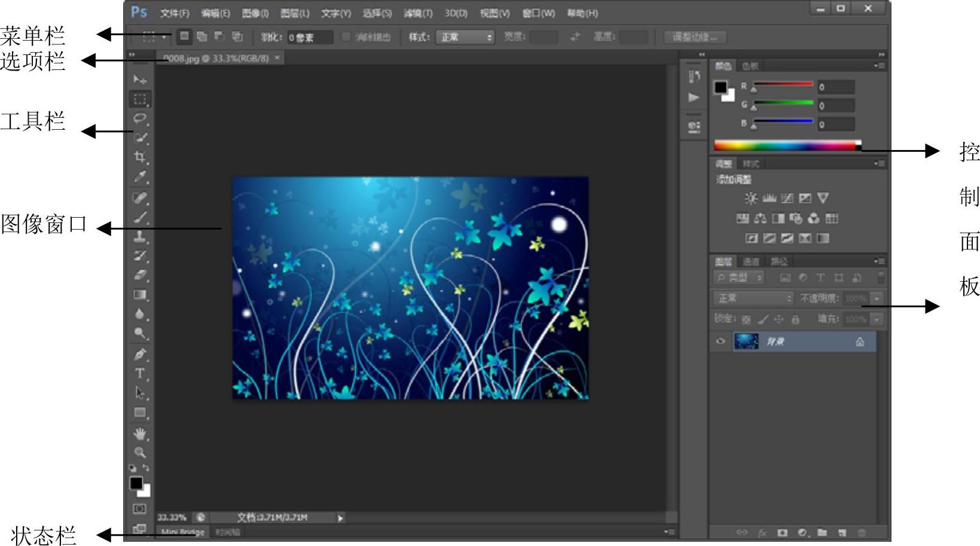Select the Clone Stamp tool
This screenshot has height=546, width=980.
(x=140, y=237)
